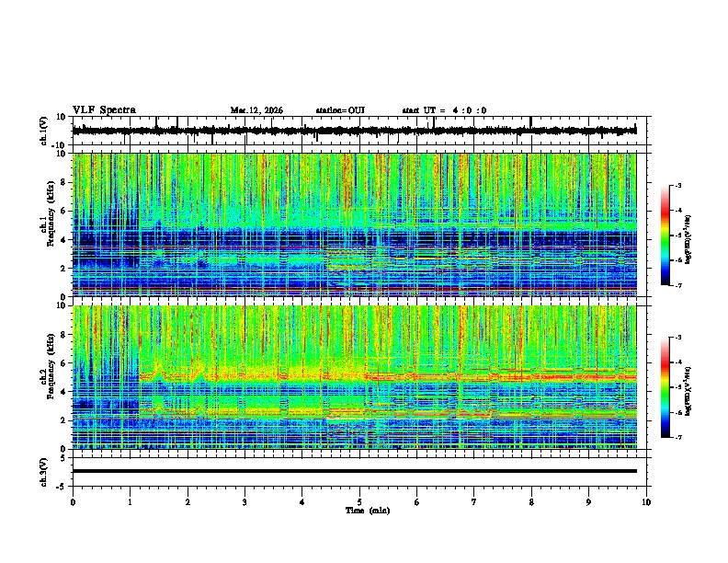The image size is (728, 563).
Task: Click inside the ch.2 spectrogram panel
Action: pos(354,377)
